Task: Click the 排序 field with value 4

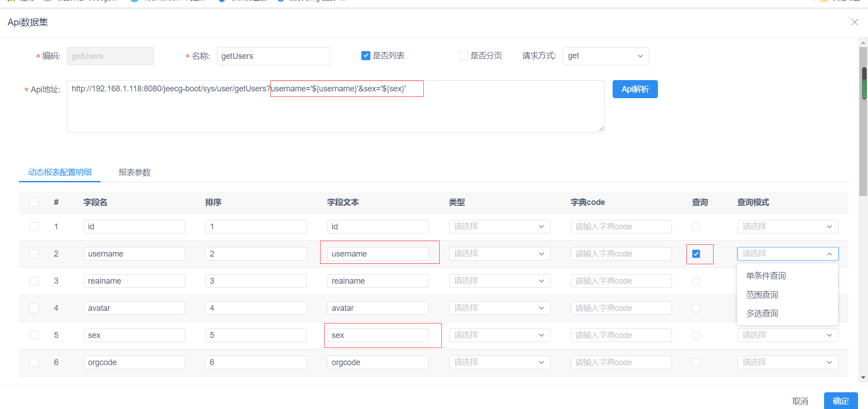Action: pos(256,308)
